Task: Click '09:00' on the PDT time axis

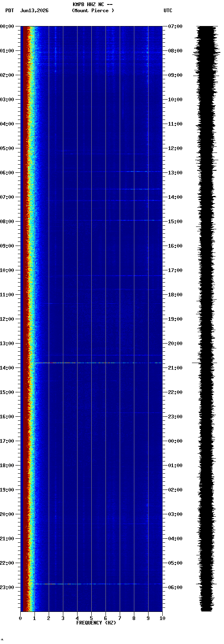Action: 7,246
